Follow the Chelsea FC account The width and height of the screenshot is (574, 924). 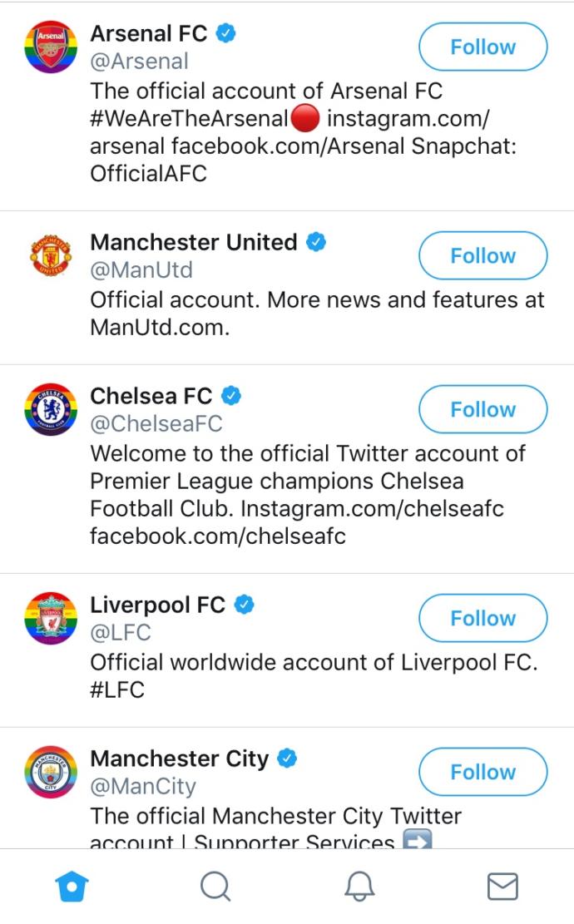482,409
